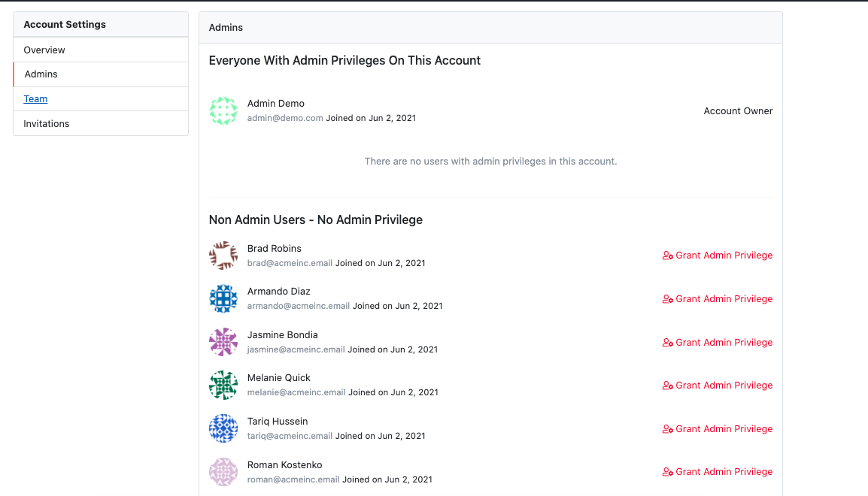
Task: Open the Overview settings section
Action: pyautogui.click(x=44, y=50)
